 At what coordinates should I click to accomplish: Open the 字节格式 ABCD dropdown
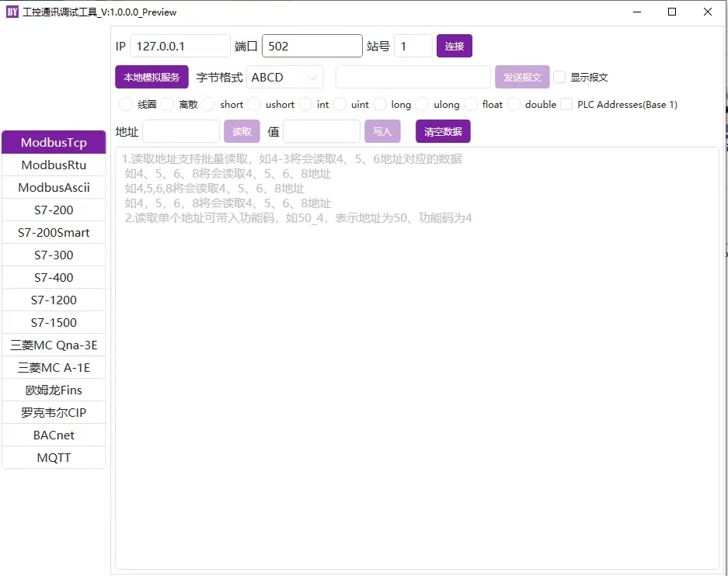pos(285,77)
